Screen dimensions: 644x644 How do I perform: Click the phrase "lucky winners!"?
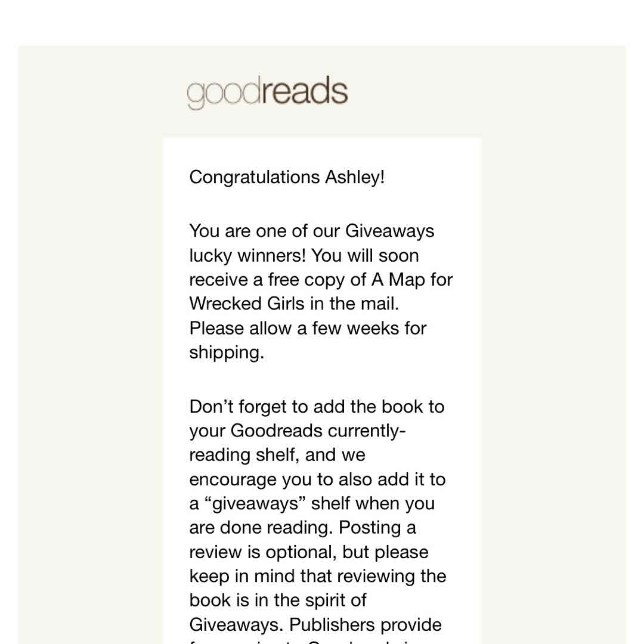[x=248, y=255]
